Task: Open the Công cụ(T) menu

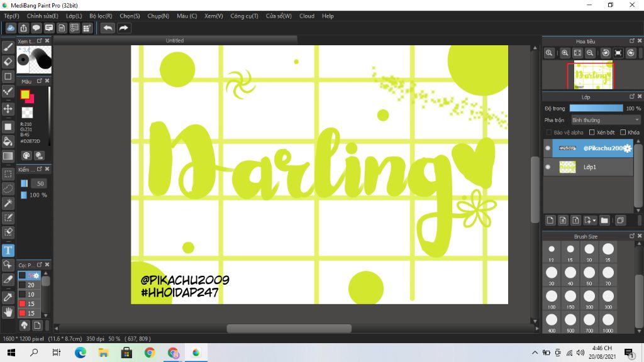Action: click(x=244, y=16)
